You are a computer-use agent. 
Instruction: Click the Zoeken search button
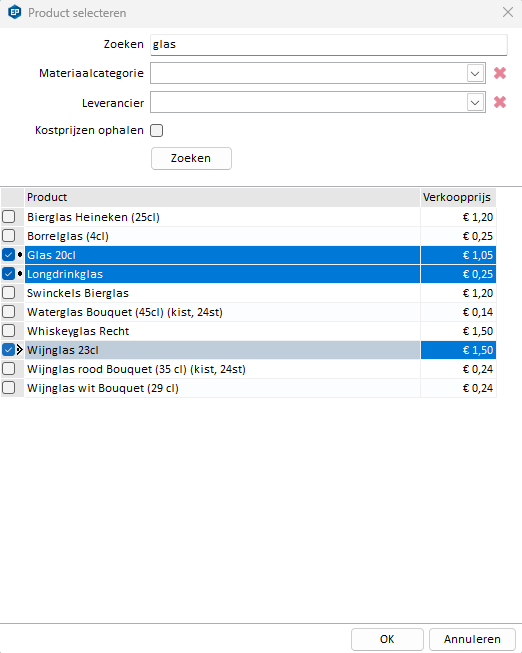(x=191, y=158)
